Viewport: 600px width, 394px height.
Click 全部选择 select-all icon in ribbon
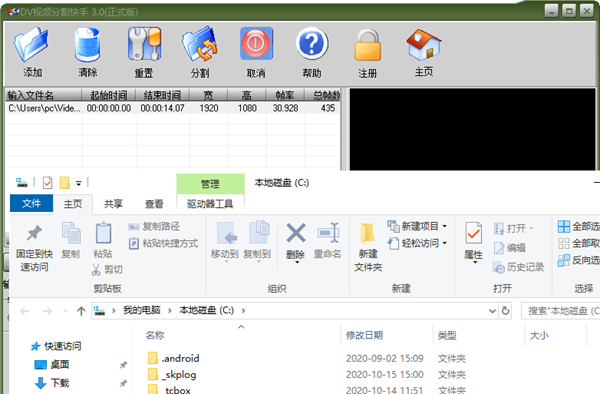(563, 226)
